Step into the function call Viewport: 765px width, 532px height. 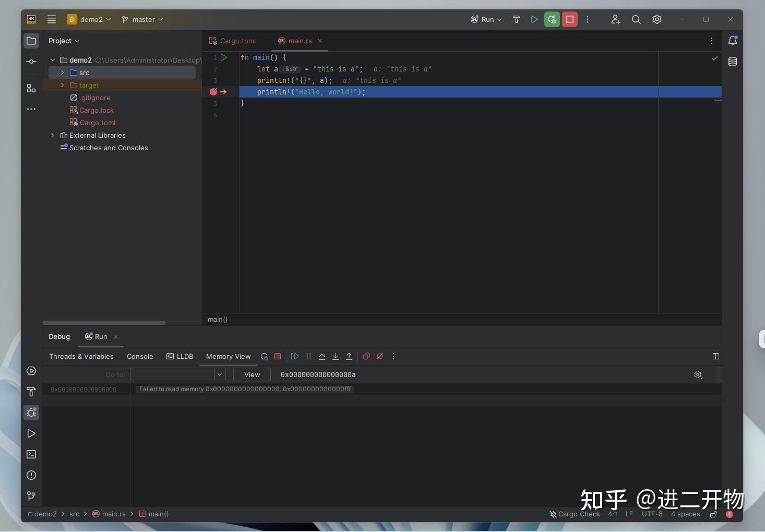pyautogui.click(x=336, y=357)
